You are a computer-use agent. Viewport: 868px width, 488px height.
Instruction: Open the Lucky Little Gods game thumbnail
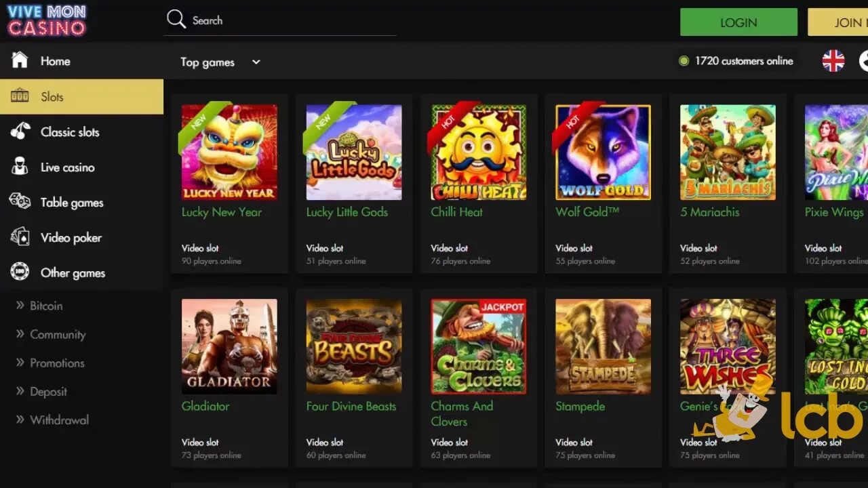coord(354,152)
